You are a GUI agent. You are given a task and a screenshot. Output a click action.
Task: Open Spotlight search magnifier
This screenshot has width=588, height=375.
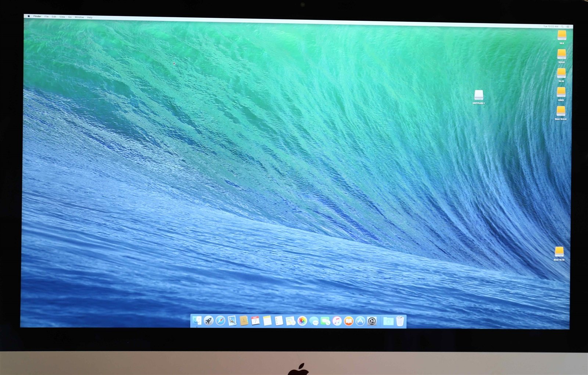pos(562,26)
